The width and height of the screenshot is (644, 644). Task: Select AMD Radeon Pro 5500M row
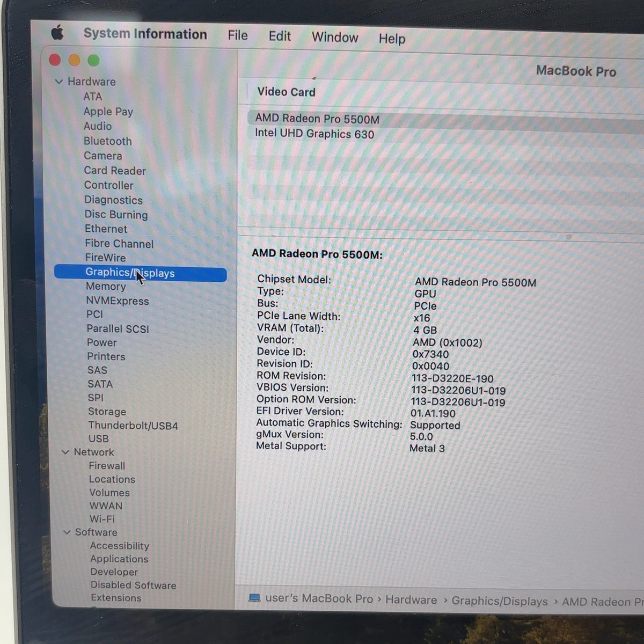445,119
